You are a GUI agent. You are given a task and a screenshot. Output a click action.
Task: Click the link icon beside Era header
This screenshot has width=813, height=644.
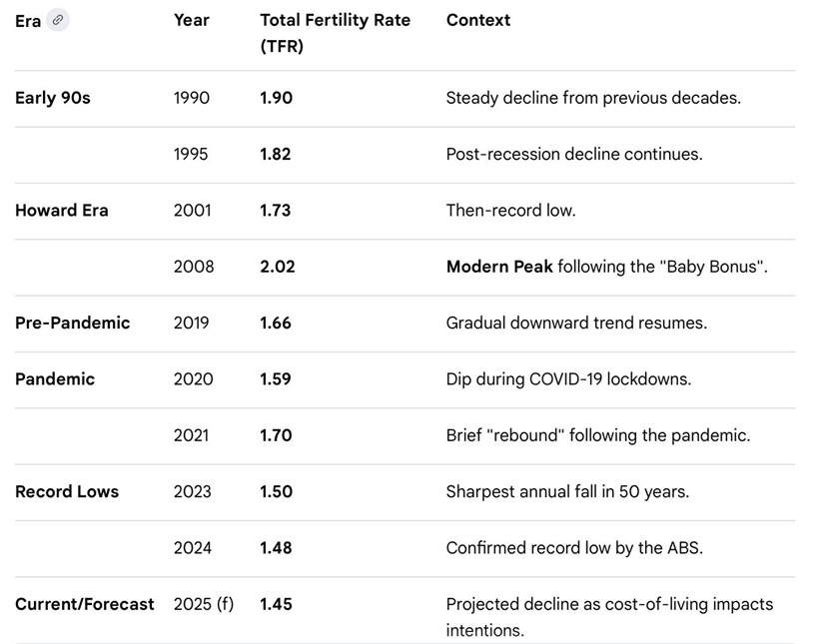click(x=58, y=20)
